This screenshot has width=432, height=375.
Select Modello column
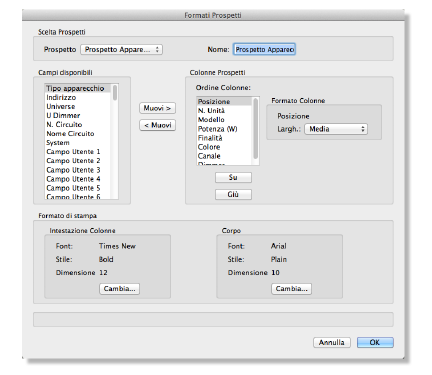click(x=224, y=119)
